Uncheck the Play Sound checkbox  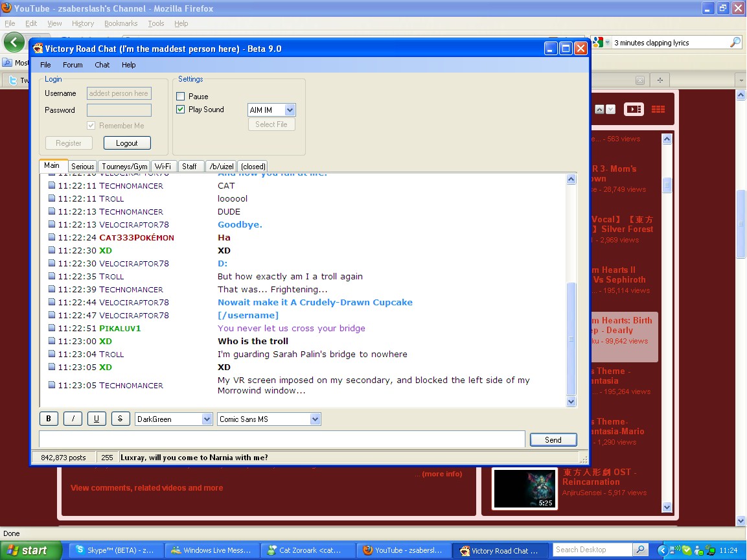pos(181,110)
